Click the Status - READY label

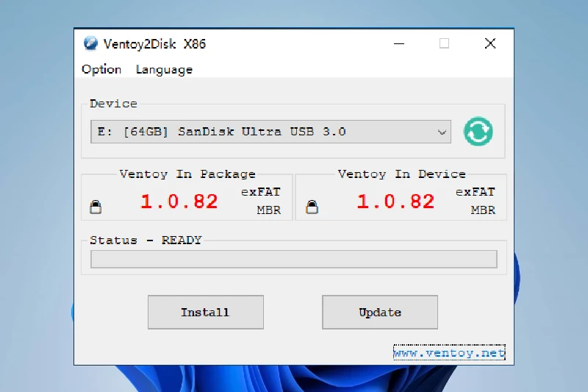(x=146, y=240)
